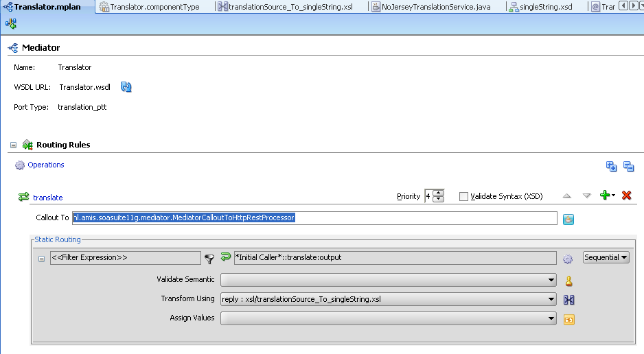
Task: Open translationSource_To_singleString.xsl tab
Action: coord(290,7)
